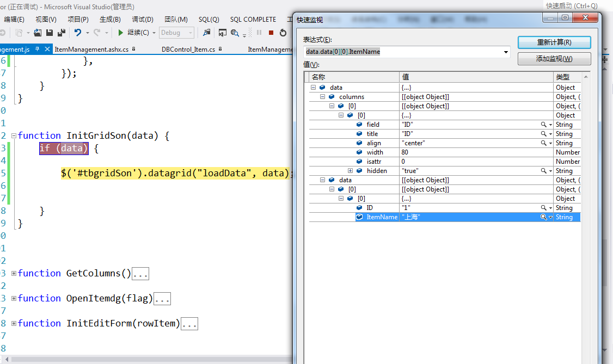This screenshot has height=364, width=613.
Task: Open the 视图(V) menu
Action: click(46, 19)
